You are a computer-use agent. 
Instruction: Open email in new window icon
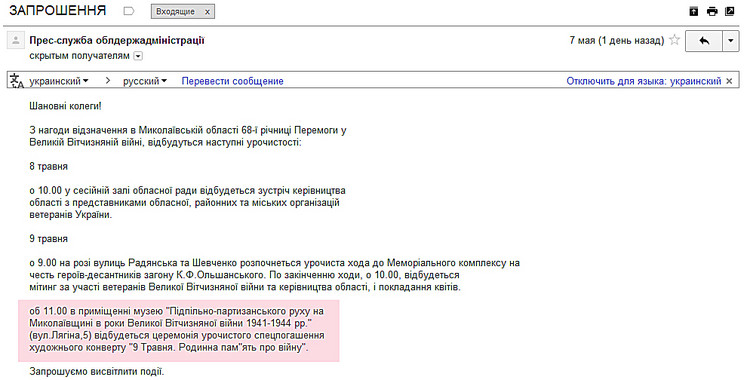pyautogui.click(x=729, y=11)
